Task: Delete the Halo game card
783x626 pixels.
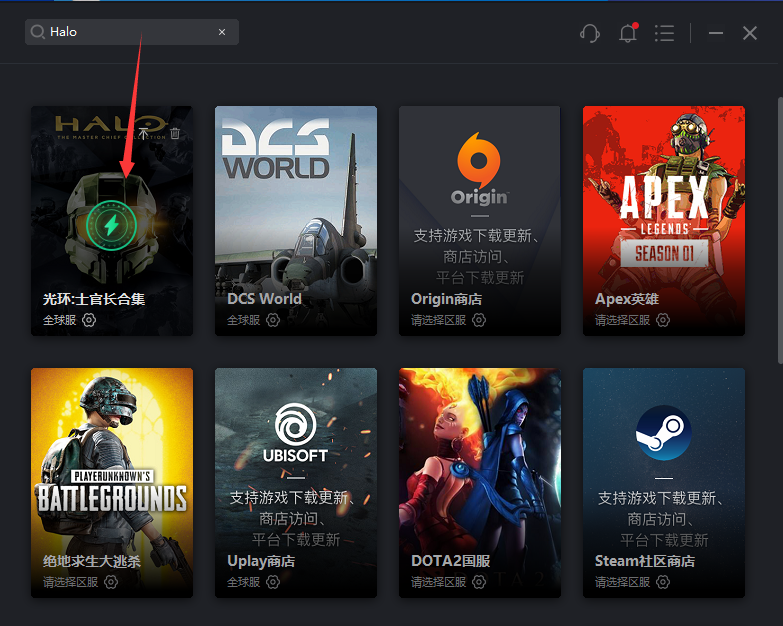Action: click(175, 133)
